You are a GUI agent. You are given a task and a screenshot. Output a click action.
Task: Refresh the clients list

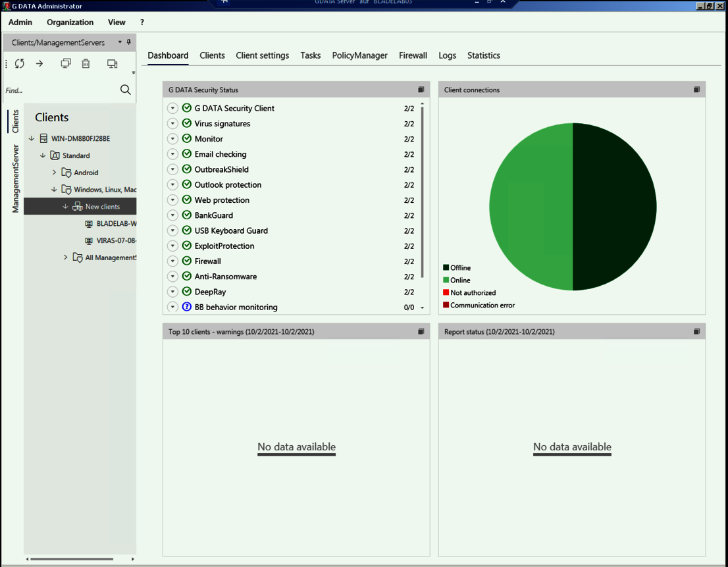(19, 63)
